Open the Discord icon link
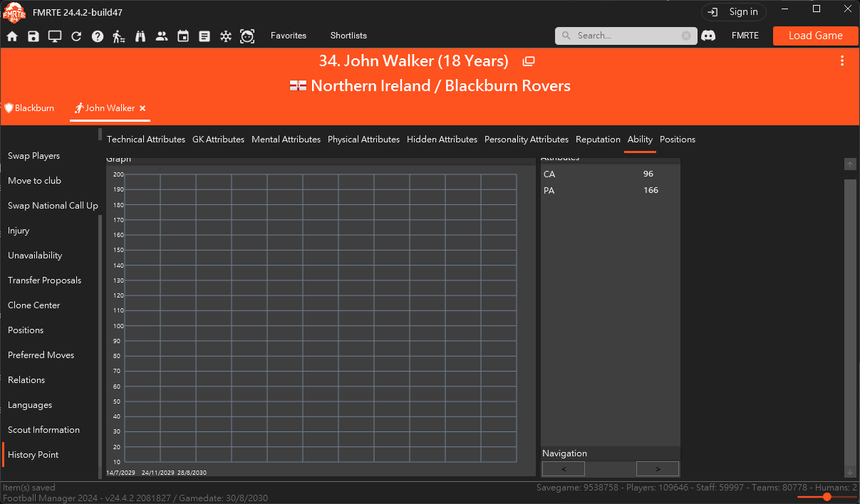860x504 pixels. point(708,36)
